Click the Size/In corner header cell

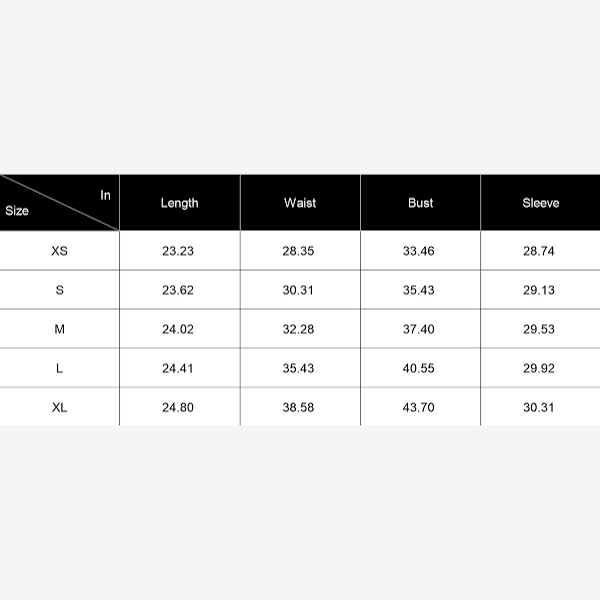click(60, 203)
